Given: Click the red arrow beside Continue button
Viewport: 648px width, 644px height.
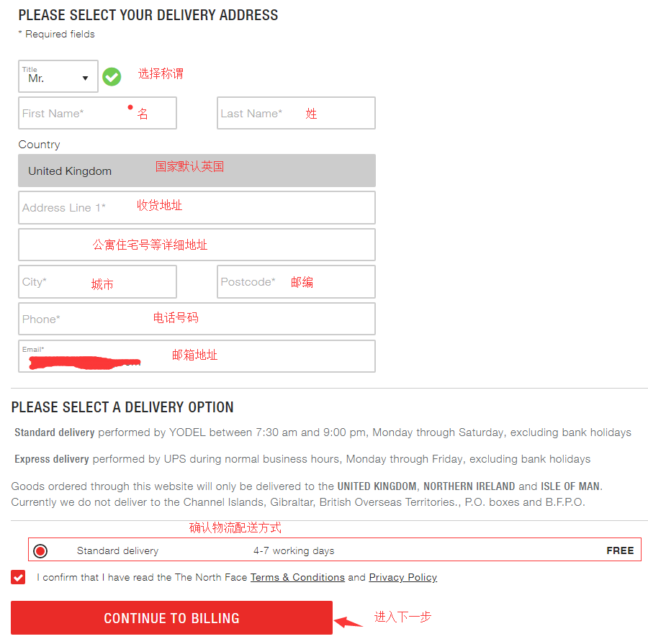Looking at the screenshot, I should tap(349, 621).
